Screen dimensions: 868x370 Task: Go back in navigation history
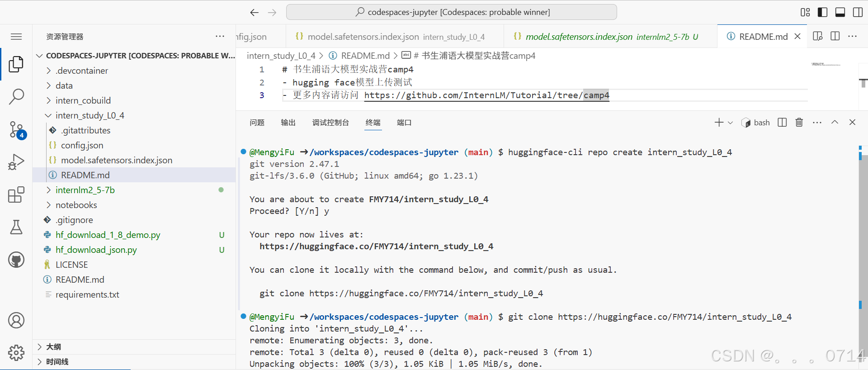click(x=255, y=12)
